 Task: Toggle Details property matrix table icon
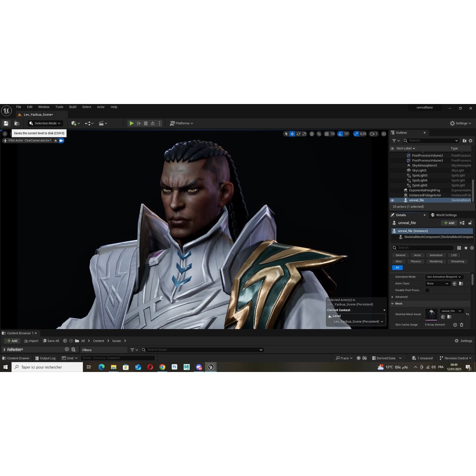459,248
